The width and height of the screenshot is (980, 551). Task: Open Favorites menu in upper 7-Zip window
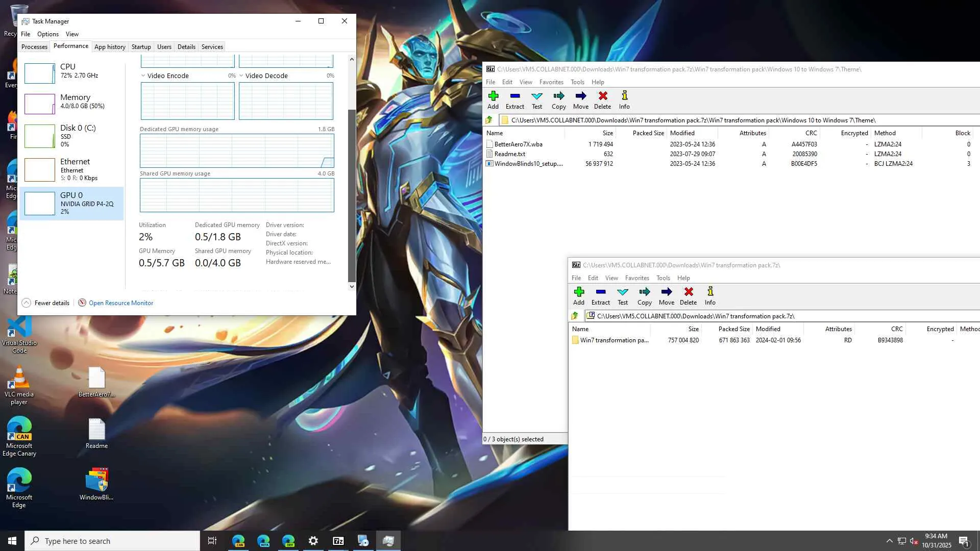tap(551, 82)
